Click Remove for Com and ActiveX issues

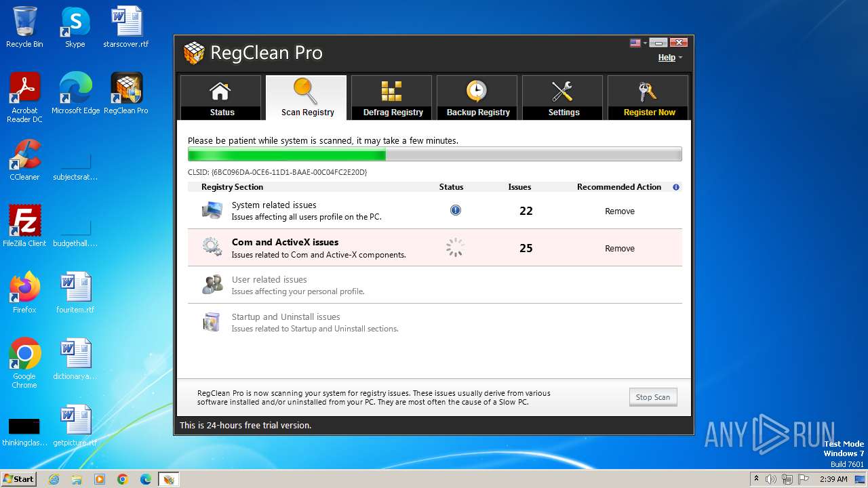click(620, 249)
